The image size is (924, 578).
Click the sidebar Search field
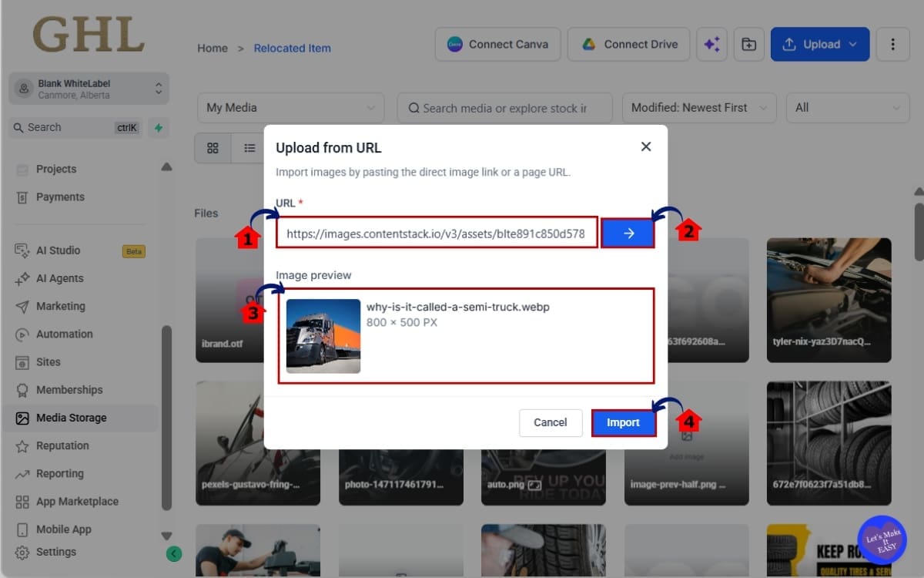(x=75, y=128)
